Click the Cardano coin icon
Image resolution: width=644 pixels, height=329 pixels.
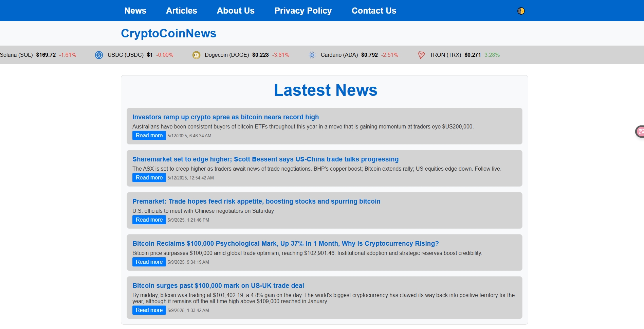(312, 55)
